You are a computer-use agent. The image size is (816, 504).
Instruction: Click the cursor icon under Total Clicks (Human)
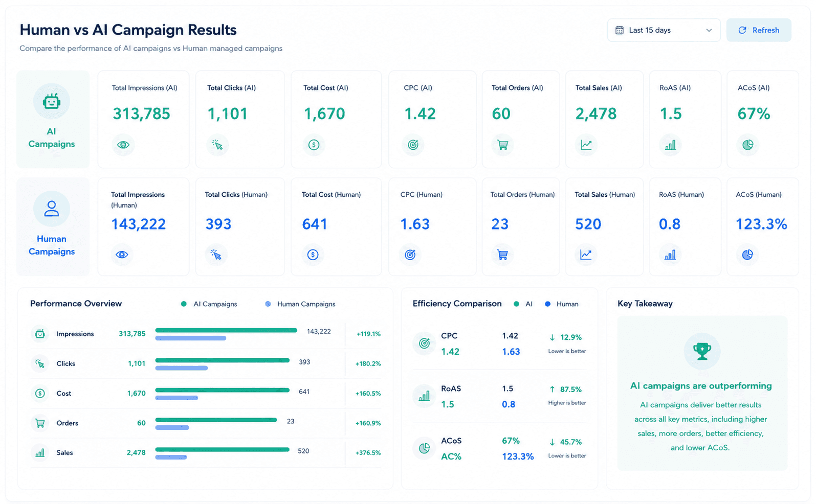(216, 255)
